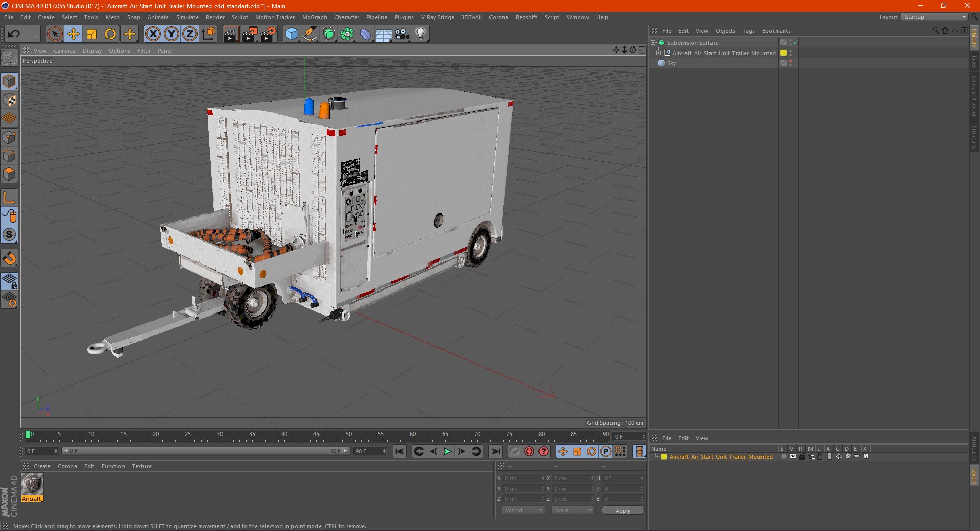Add a Camera object from the toolbar
This screenshot has width=980, height=531.
(402, 34)
